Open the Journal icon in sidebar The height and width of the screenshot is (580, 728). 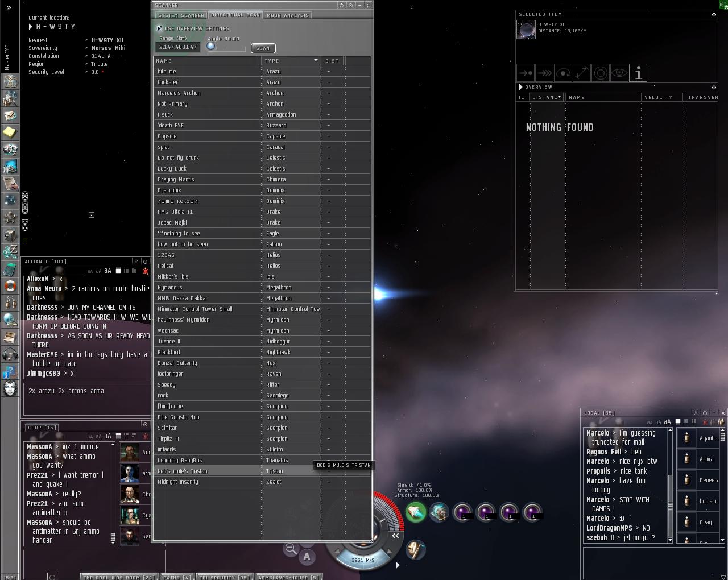(x=10, y=337)
